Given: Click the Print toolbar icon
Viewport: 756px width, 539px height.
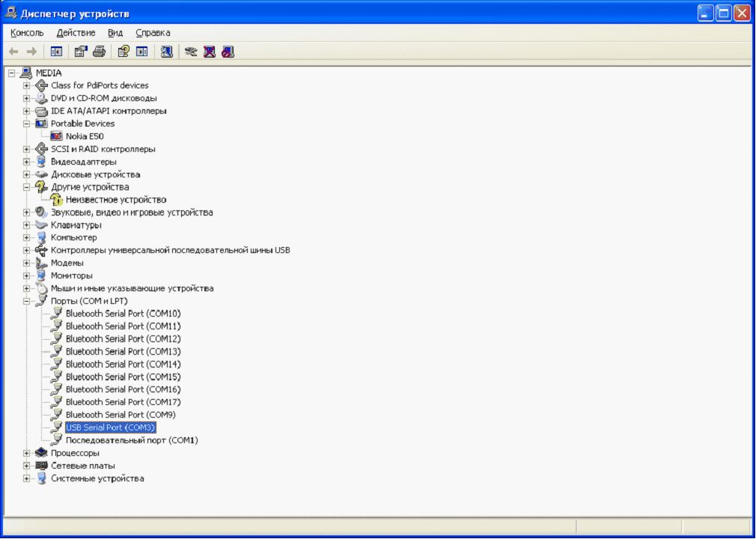Looking at the screenshot, I should (x=99, y=52).
